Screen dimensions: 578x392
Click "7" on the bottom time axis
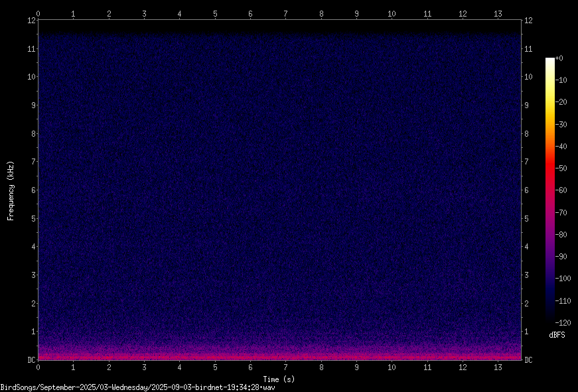click(286, 367)
